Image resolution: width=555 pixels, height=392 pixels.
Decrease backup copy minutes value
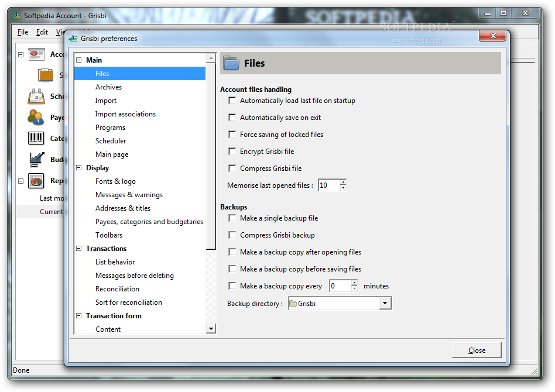[354, 288]
